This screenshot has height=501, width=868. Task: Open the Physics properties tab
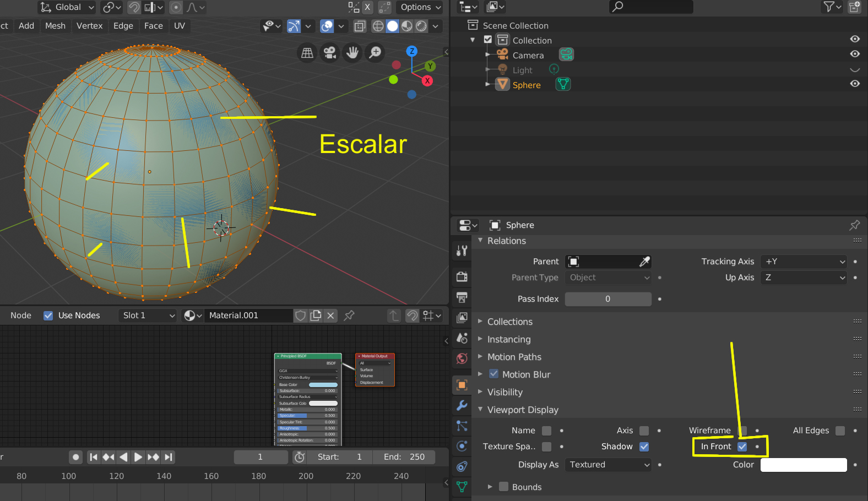(462, 446)
